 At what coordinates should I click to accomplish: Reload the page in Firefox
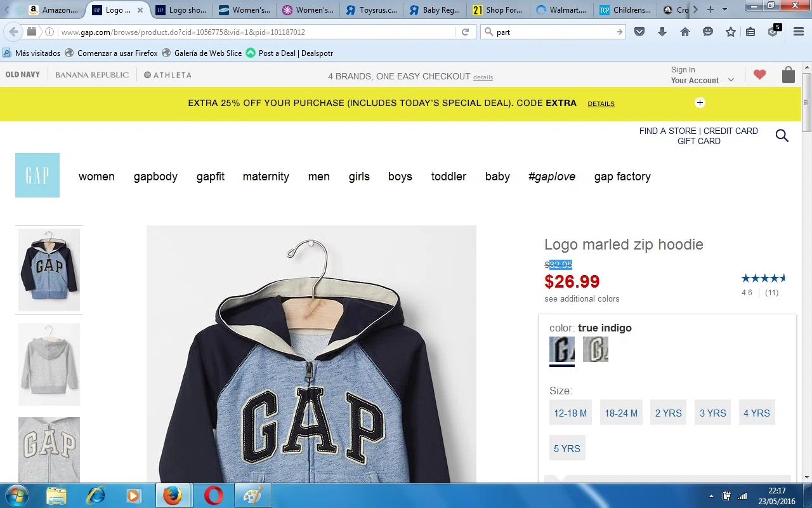coord(465,32)
